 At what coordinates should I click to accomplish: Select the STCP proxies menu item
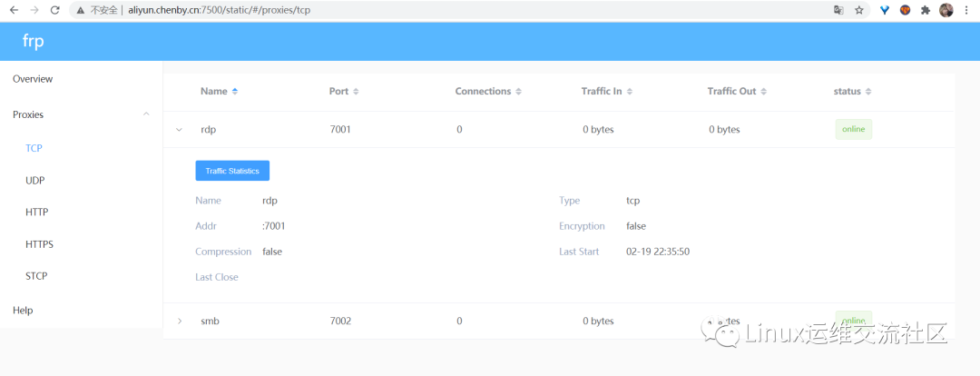coord(36,276)
